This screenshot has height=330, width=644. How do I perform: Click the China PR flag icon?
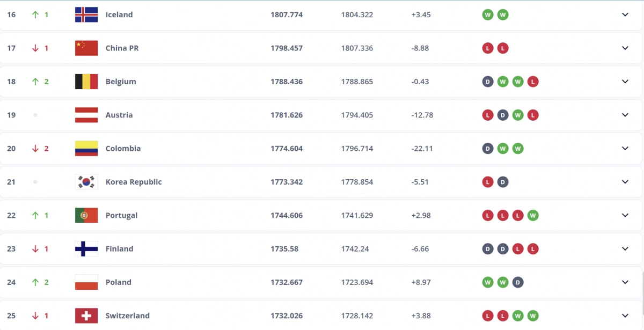(86, 48)
